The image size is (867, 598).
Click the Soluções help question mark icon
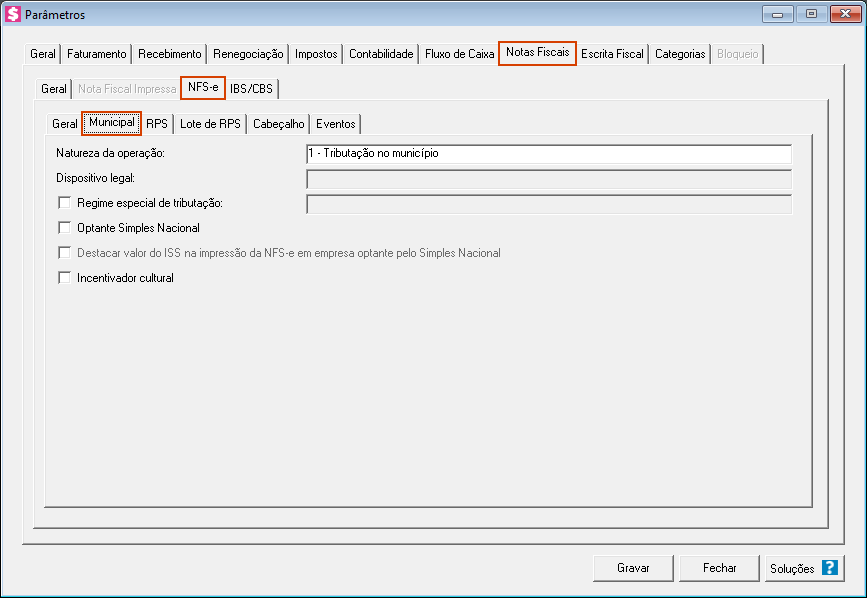point(829,568)
